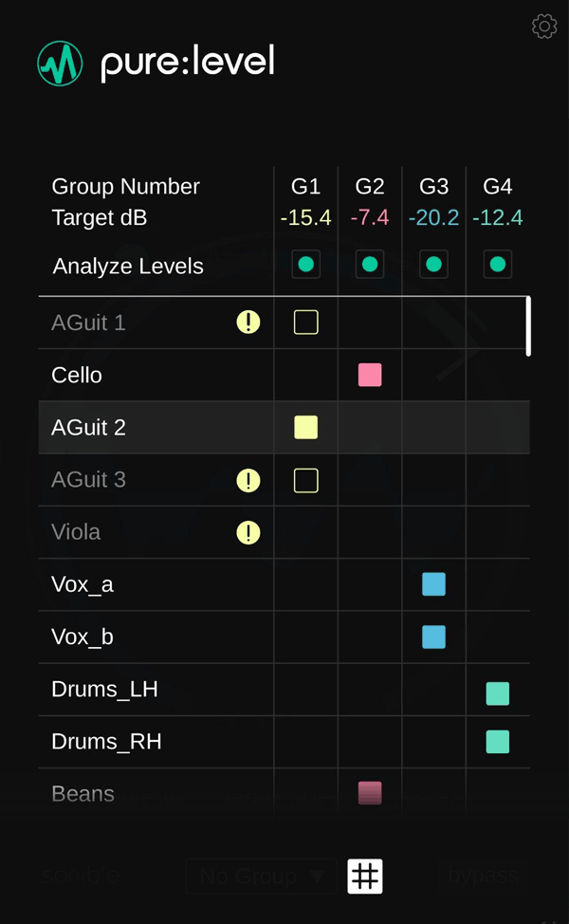Open the settings gear in the top corner

[x=543, y=26]
